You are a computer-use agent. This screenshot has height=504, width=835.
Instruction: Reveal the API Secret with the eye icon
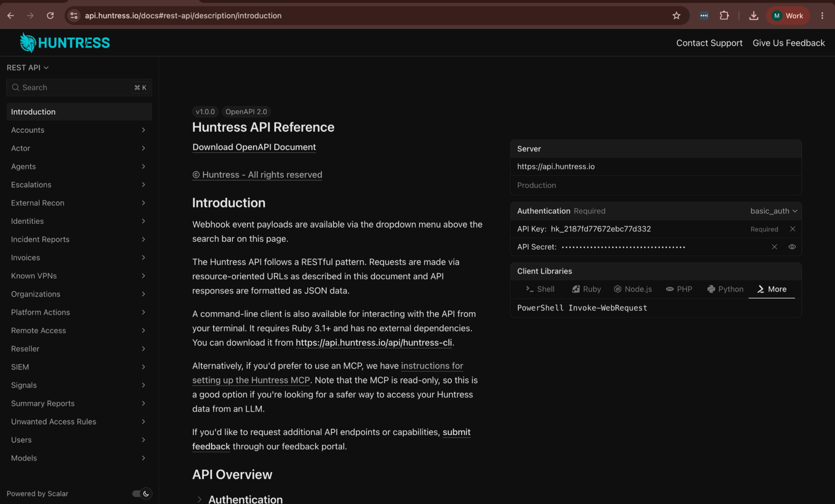click(x=792, y=247)
